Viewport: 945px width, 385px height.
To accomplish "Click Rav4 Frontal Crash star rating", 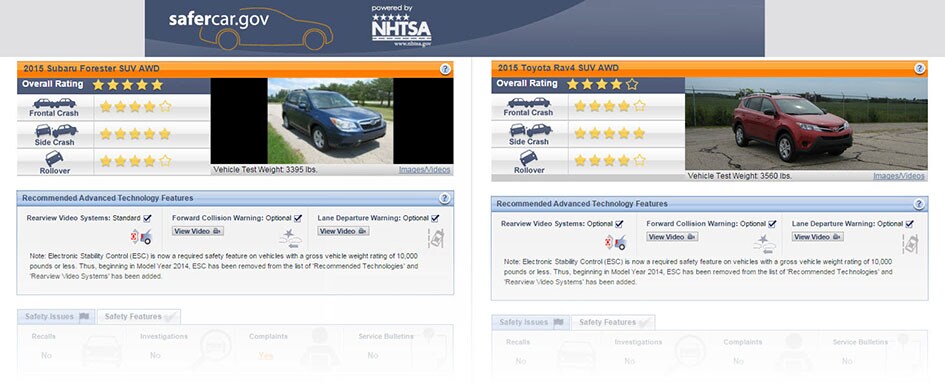I will pyautogui.click(x=610, y=107).
